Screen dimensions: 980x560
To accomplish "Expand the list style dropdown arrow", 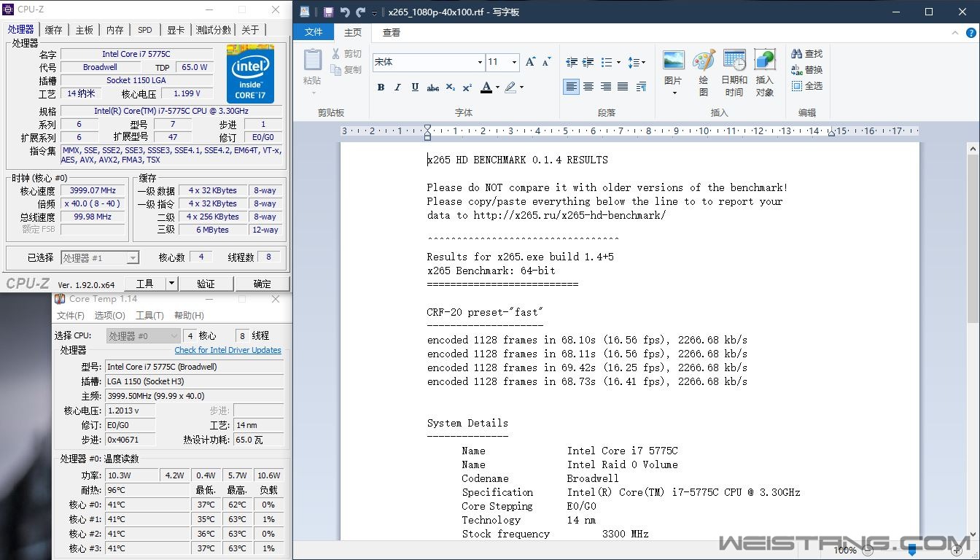I will 618,63.
